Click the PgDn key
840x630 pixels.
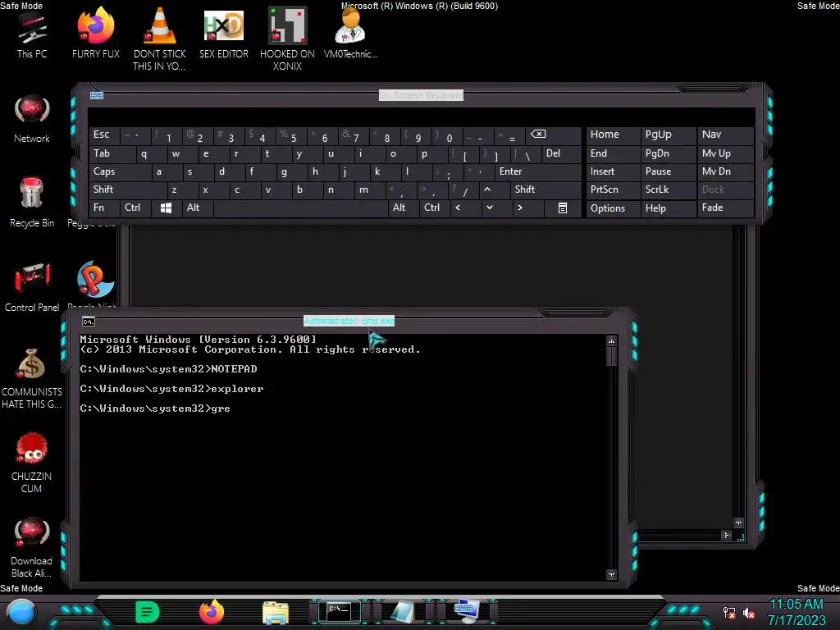668,153
